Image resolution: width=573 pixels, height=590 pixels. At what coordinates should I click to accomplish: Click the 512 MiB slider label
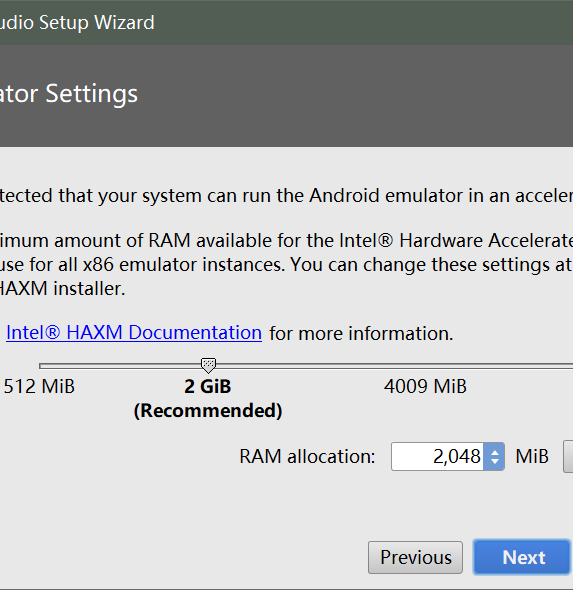[39, 386]
